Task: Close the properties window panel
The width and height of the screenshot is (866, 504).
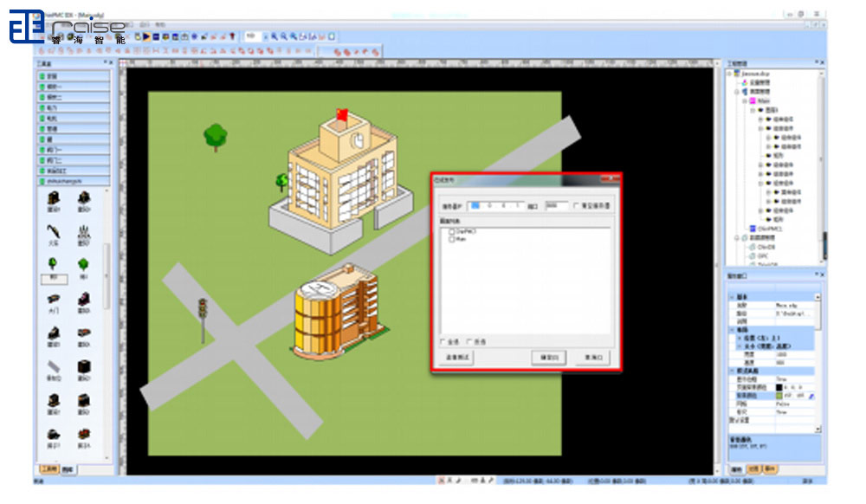Action: [x=823, y=275]
